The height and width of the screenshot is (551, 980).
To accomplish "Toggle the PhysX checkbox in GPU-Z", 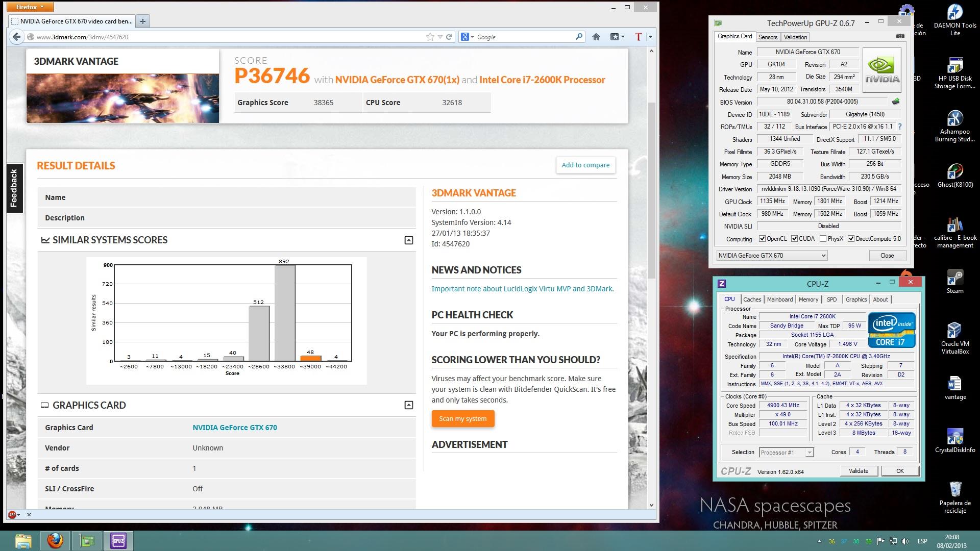I will 823,239.
